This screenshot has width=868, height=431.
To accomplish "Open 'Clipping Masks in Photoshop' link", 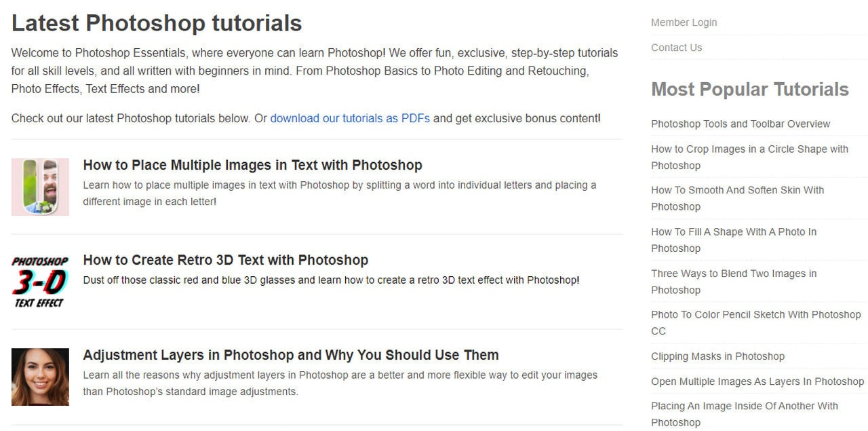I will pyautogui.click(x=717, y=356).
